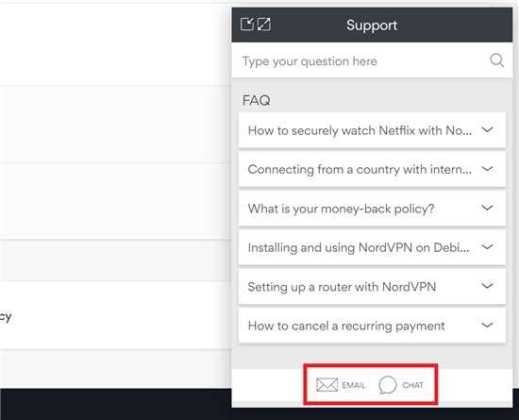Viewport: 519px width, 420px height.
Task: Click the expand widget arrows icon
Action: pos(264,25)
